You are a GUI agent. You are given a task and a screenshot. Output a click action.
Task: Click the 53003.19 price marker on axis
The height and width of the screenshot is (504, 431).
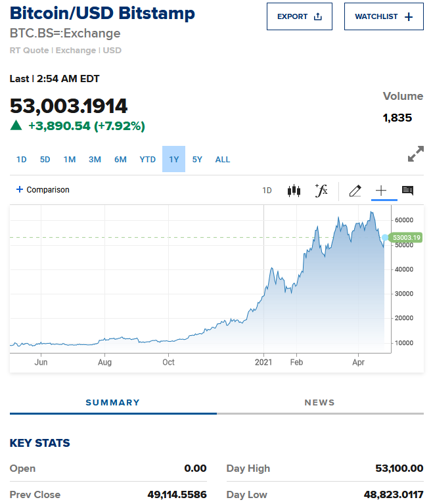407,237
